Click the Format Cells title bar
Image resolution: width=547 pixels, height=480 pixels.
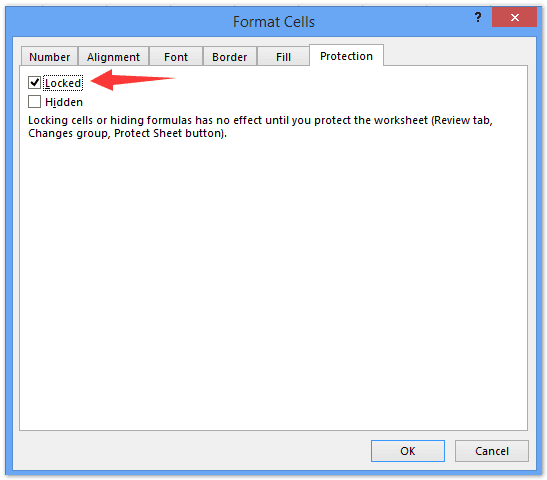pos(274,22)
